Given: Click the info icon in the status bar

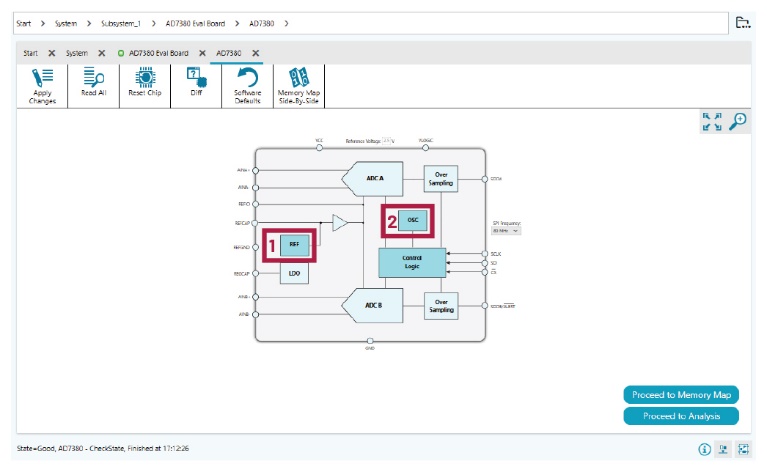Looking at the screenshot, I should tap(704, 449).
